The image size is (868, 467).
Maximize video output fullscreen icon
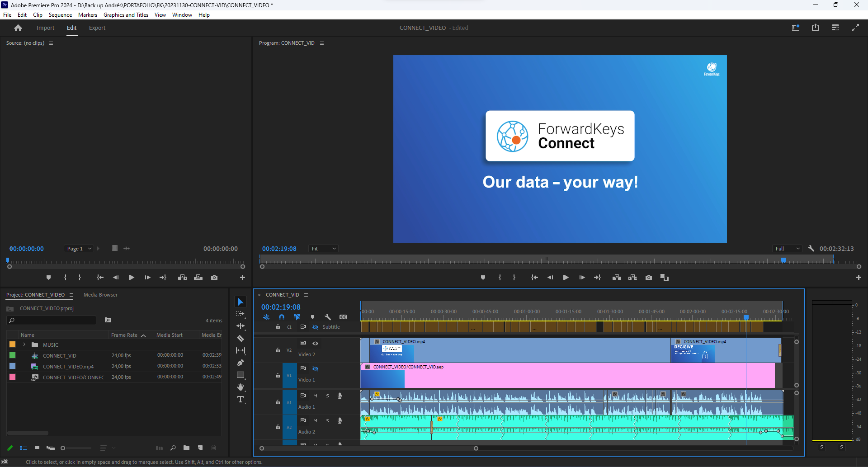[855, 28]
